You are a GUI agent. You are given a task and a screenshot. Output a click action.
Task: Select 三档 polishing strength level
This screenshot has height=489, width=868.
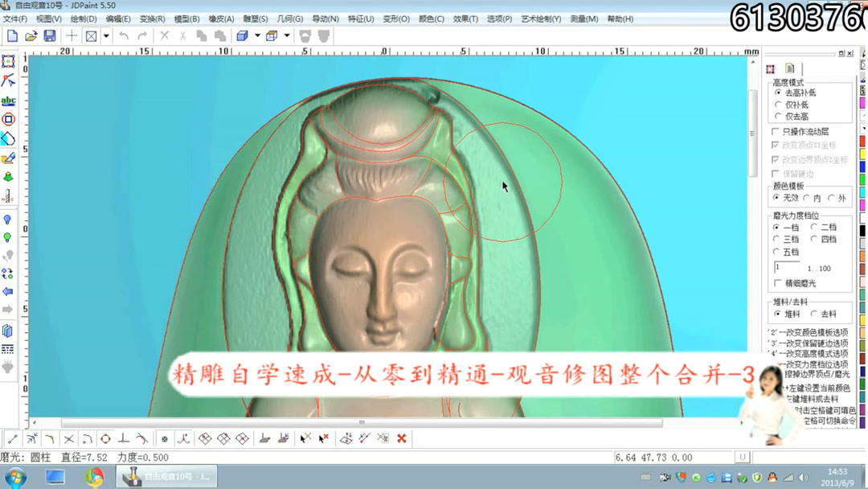(775, 238)
